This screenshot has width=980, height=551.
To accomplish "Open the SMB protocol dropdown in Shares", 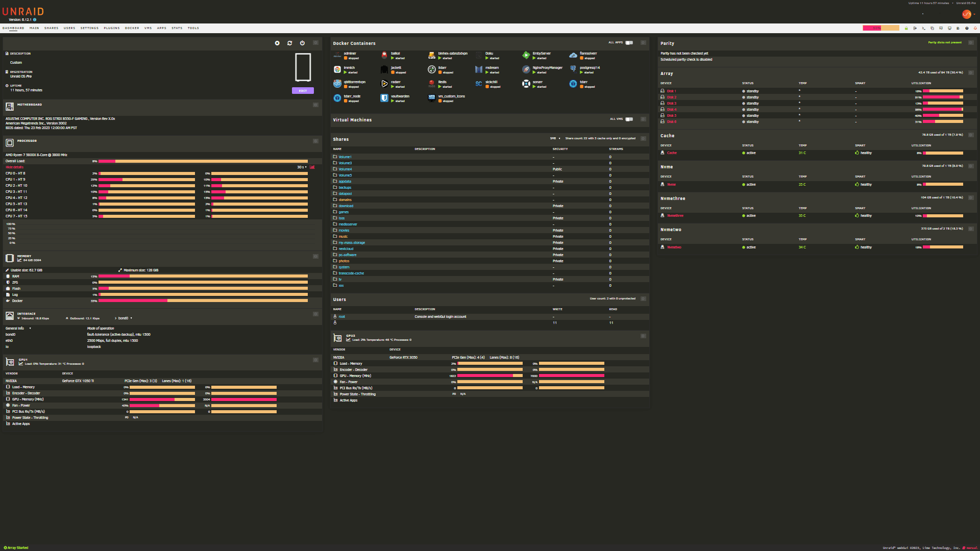I will point(555,138).
